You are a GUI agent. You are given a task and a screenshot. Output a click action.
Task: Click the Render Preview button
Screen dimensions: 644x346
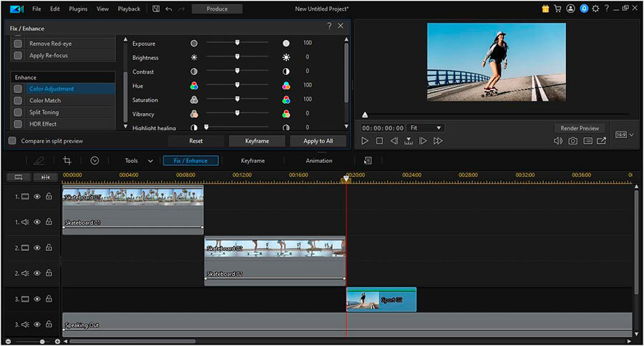point(580,128)
